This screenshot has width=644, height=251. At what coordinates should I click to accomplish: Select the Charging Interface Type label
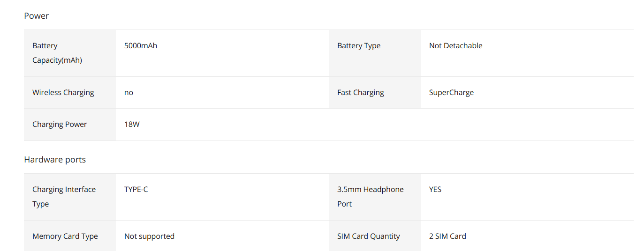tap(64, 197)
